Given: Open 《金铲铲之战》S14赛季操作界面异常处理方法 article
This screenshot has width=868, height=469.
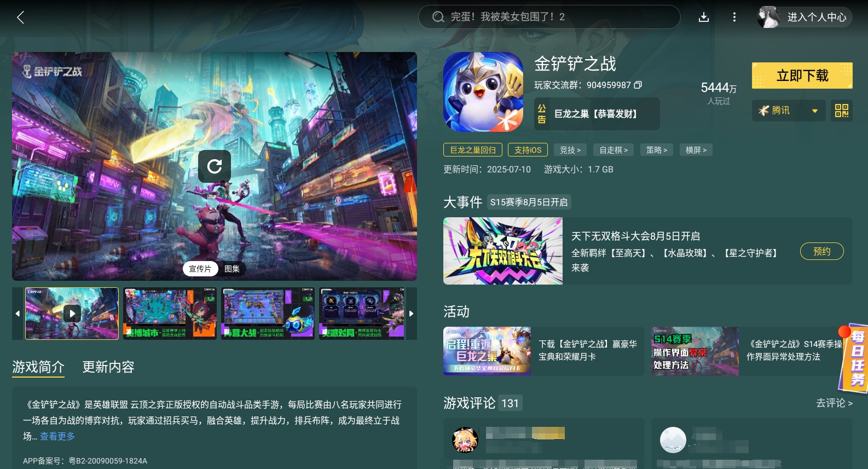Looking at the screenshot, I should coord(794,350).
